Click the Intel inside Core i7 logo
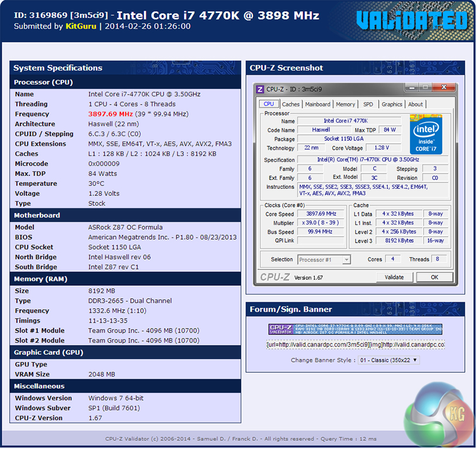Viewport: 476px width, 449px height. pos(426,134)
